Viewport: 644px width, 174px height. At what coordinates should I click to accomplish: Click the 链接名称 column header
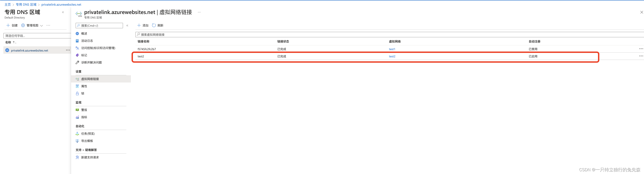(144, 42)
